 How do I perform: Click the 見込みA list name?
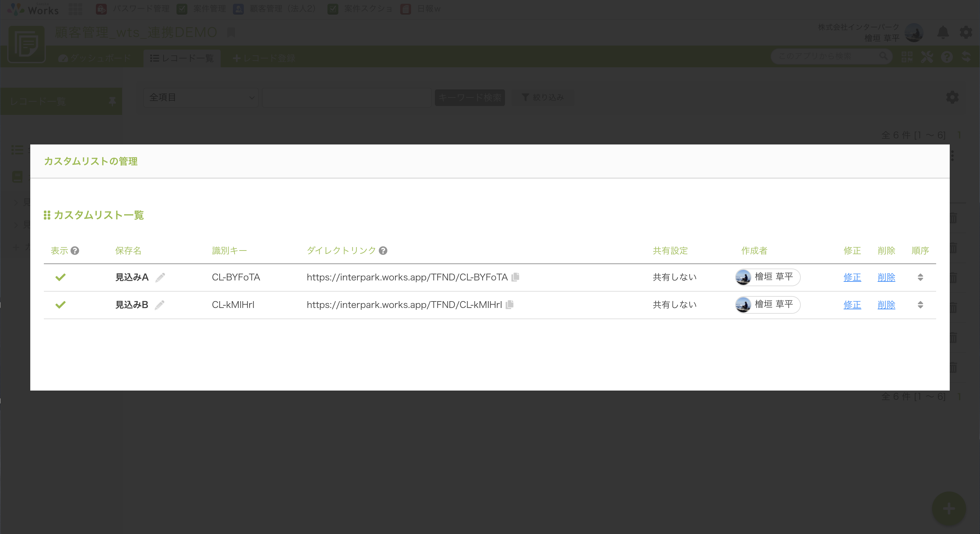pyautogui.click(x=132, y=277)
